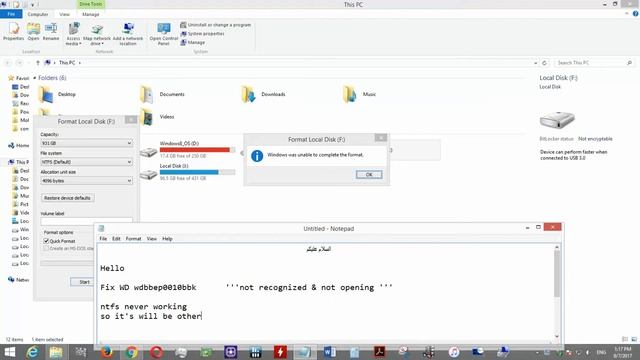Open the Map network drive dropdown
The image size is (640, 360).
[x=97, y=34]
